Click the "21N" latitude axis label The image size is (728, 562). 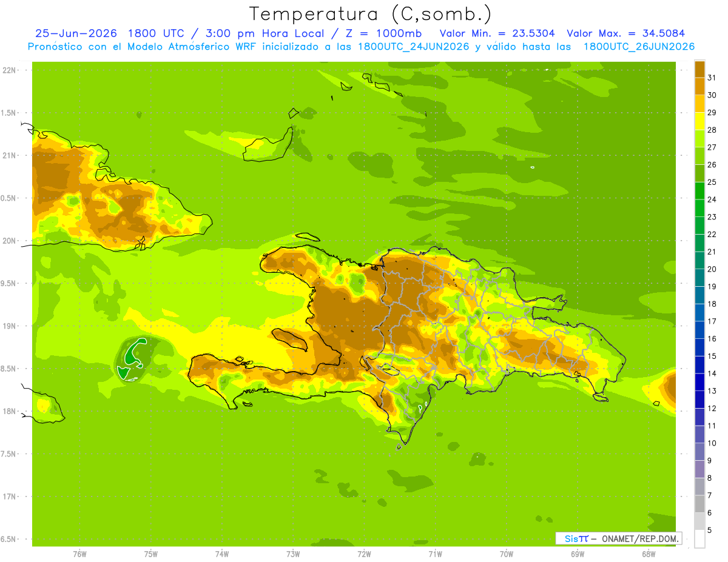pyautogui.click(x=9, y=155)
